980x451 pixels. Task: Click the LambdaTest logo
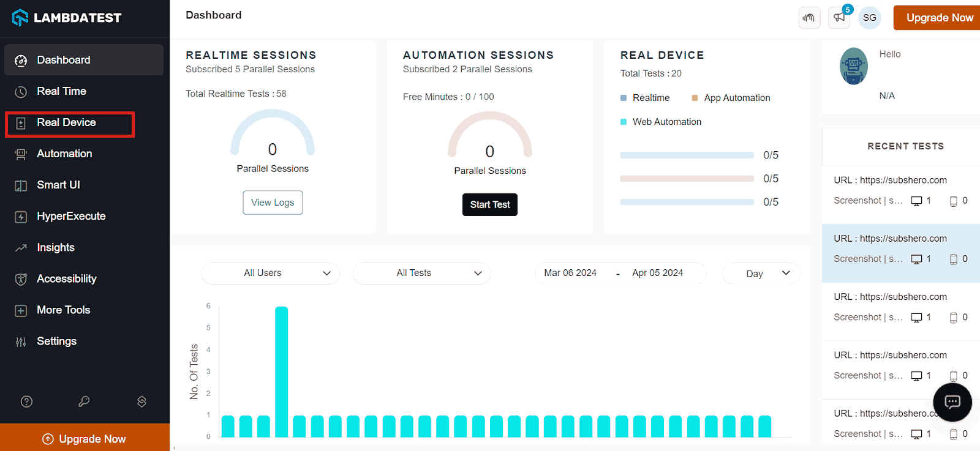click(66, 18)
